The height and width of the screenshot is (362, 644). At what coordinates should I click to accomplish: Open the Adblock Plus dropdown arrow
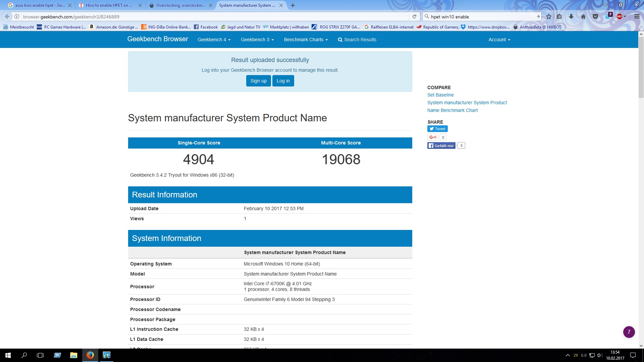pos(625,16)
